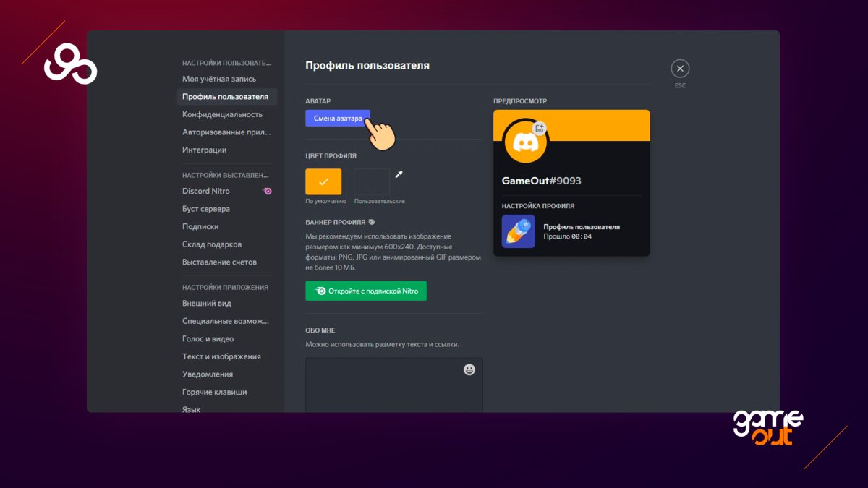Switch to Уведомления settings
This screenshot has width=868, height=488.
pyautogui.click(x=208, y=374)
